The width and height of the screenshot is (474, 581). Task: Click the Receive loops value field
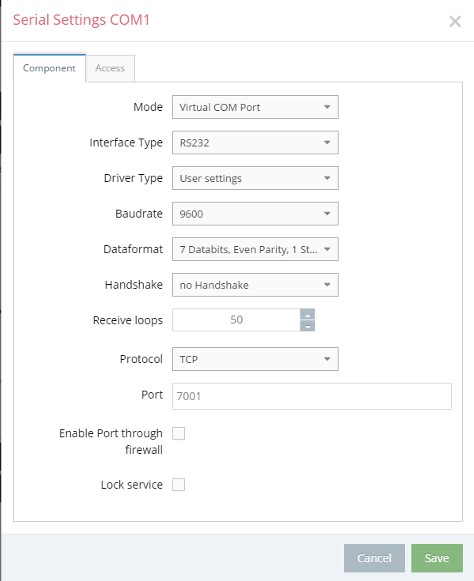point(236,320)
